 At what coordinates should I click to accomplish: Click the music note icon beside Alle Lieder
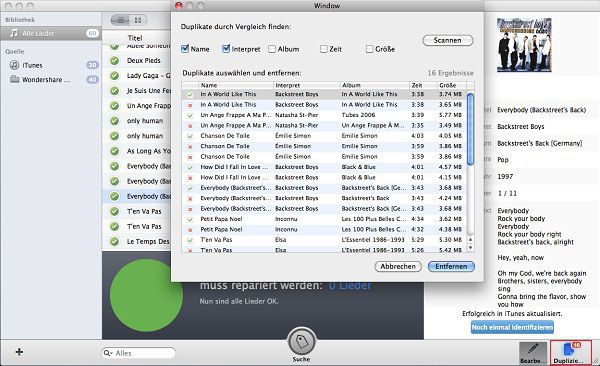click(14, 33)
